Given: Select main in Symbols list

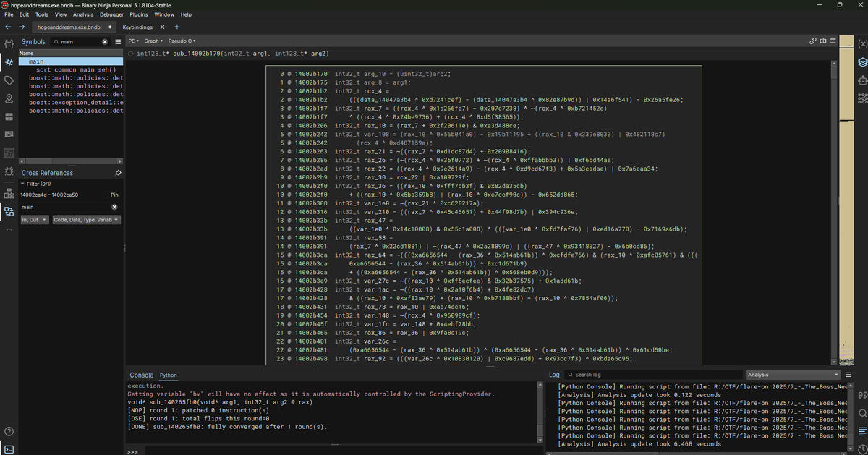Looking at the screenshot, I should pos(71,61).
